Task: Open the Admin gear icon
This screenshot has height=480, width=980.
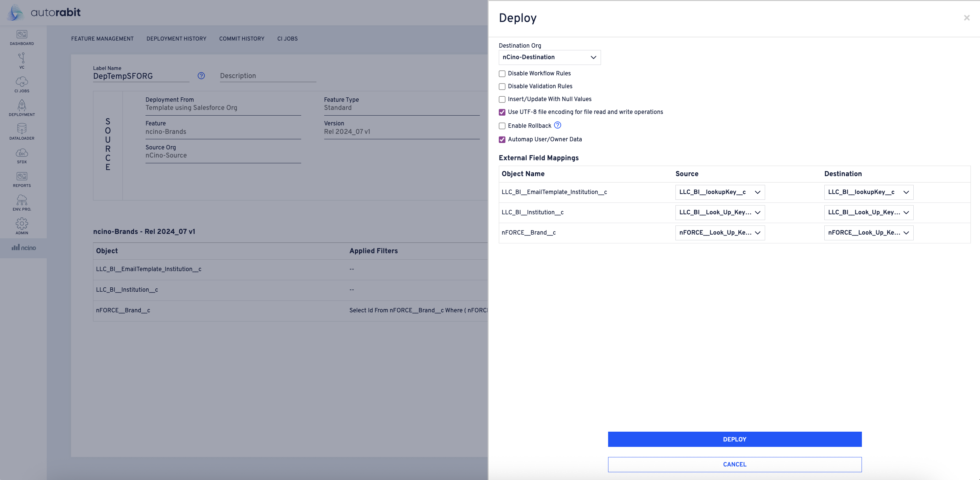Action: [x=22, y=226]
